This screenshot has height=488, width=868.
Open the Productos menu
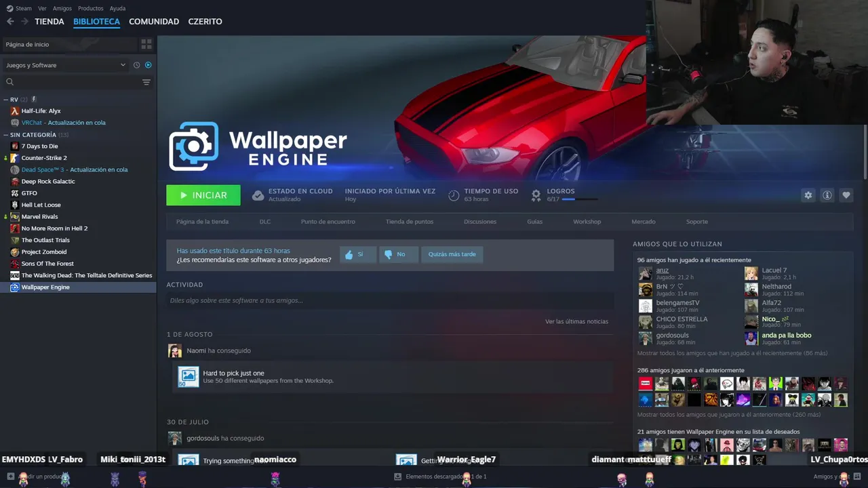91,8
